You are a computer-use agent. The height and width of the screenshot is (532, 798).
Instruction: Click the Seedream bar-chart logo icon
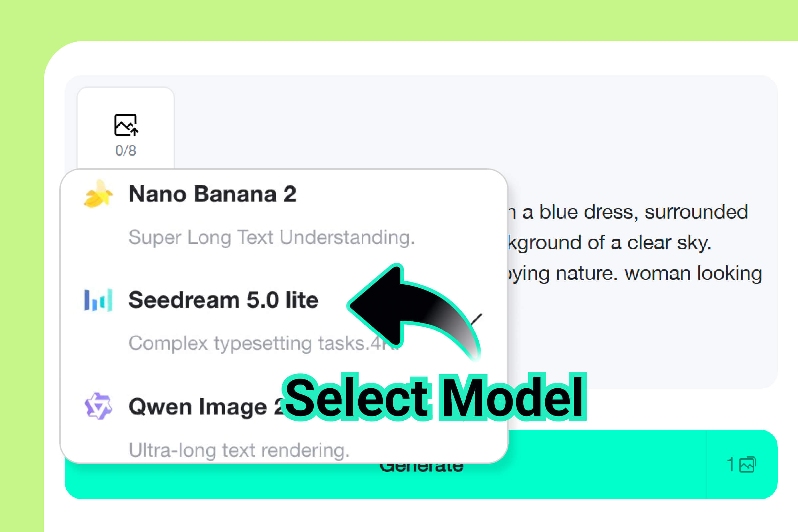pyautogui.click(x=98, y=300)
